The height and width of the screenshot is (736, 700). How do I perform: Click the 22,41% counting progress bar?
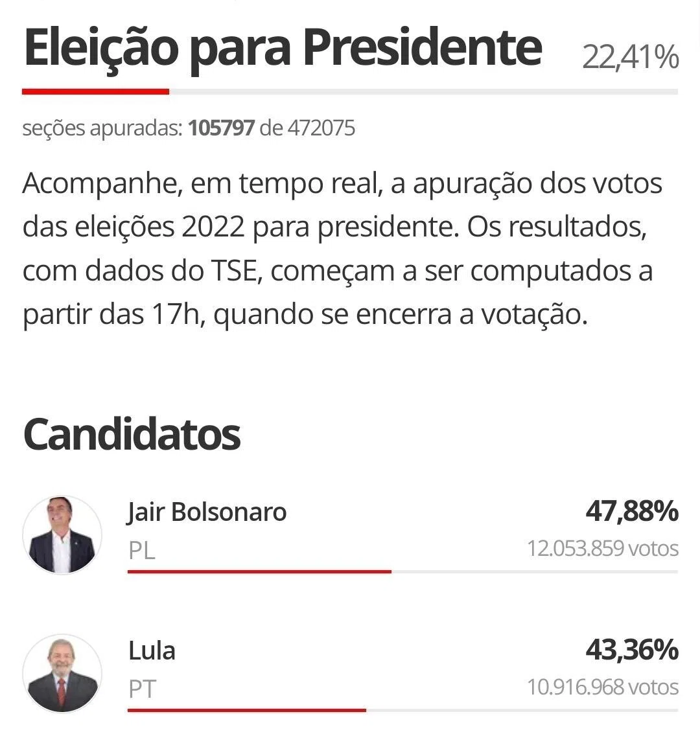pyautogui.click(x=350, y=91)
